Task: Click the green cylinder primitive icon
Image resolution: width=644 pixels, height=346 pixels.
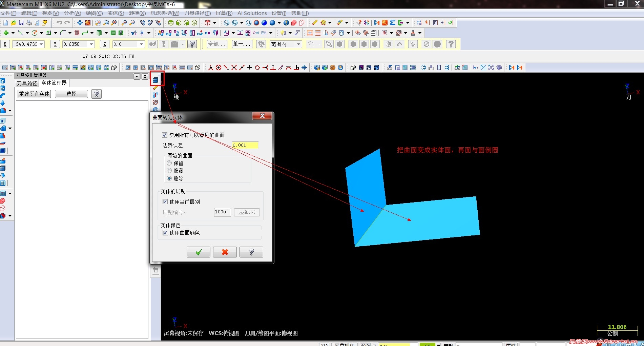Action: tap(99, 33)
